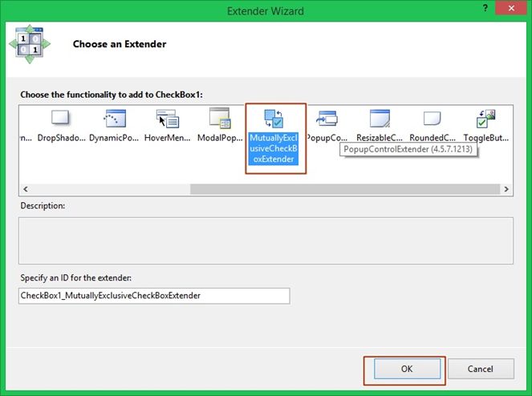Choose the DynamicPopulate extender icon

click(114, 119)
